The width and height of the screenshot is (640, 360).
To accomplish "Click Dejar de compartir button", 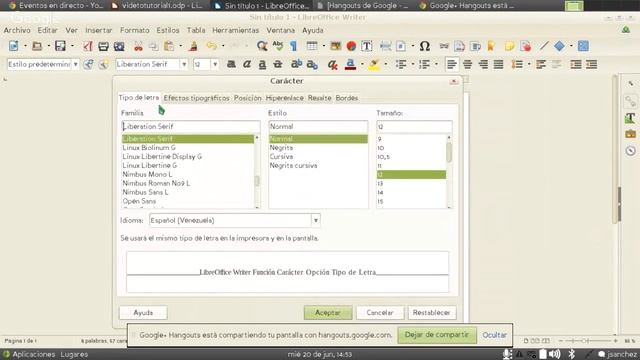I will point(437,335).
